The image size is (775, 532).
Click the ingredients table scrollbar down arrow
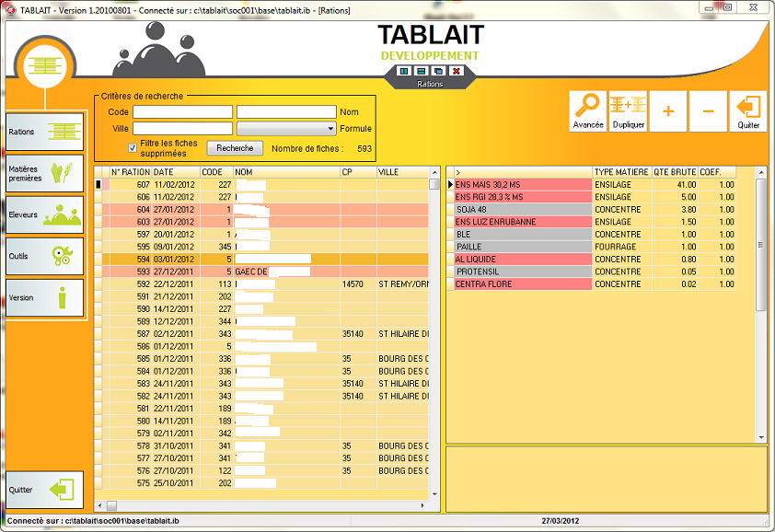tap(761, 437)
